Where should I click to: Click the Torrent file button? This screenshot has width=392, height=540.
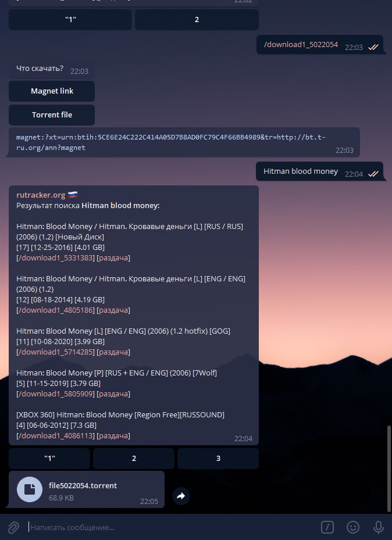[x=52, y=115]
